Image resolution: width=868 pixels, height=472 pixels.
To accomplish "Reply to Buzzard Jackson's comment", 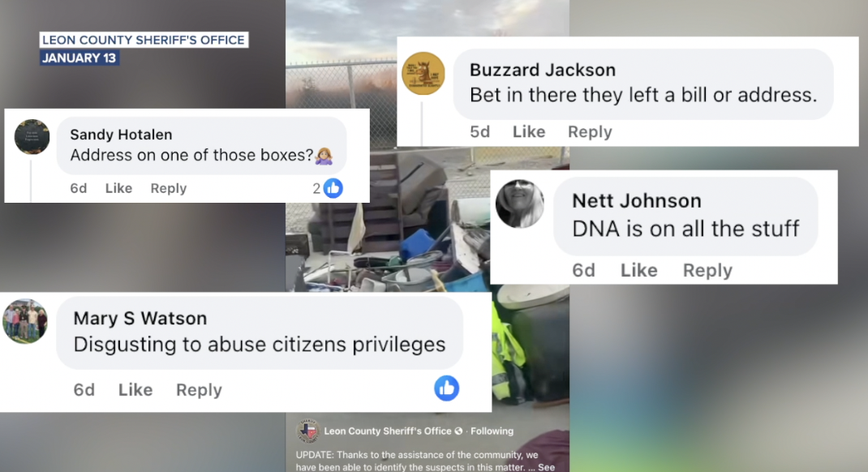I will (590, 131).
